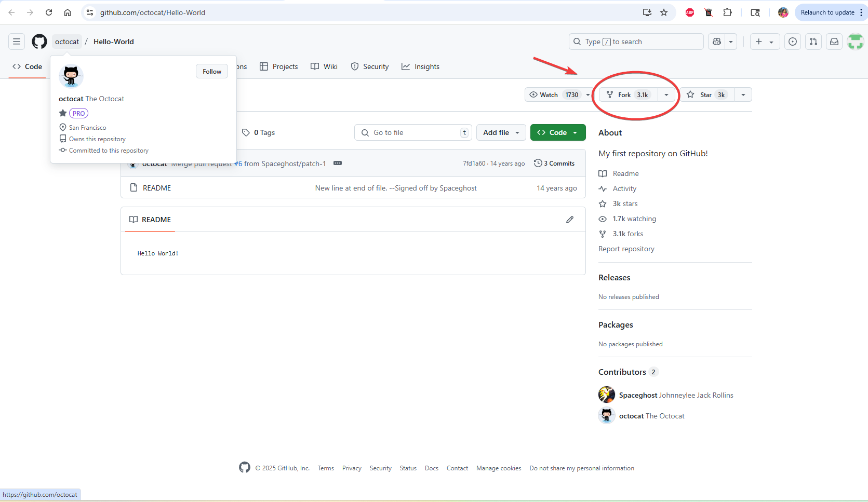
Task: Open the Security tab
Action: (370, 66)
